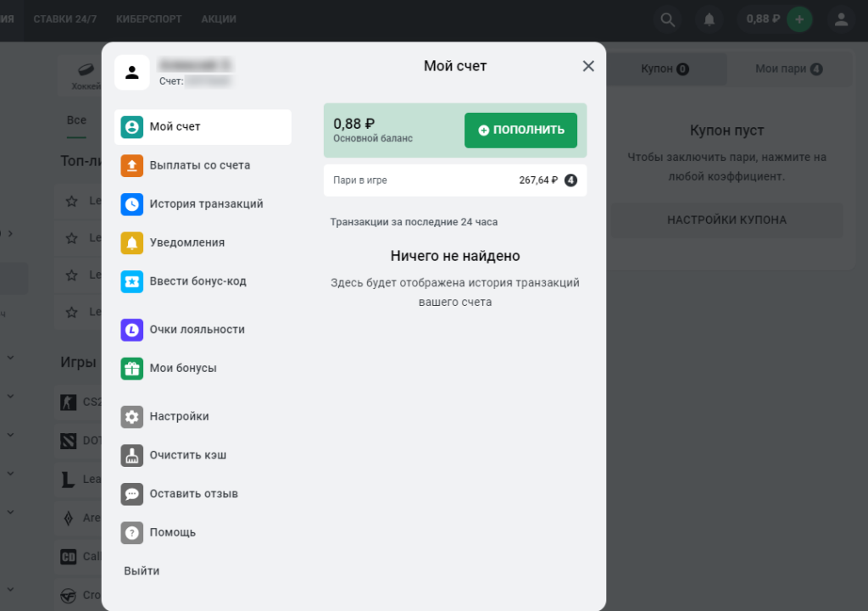
Task: Favorite the third top-league star
Action: point(71,275)
